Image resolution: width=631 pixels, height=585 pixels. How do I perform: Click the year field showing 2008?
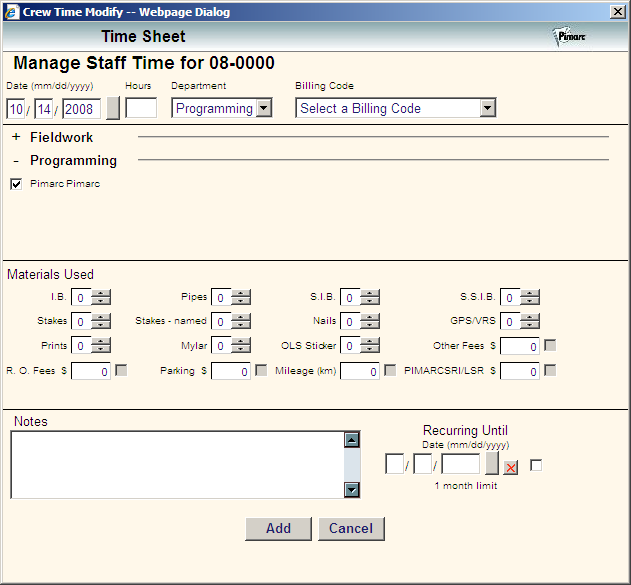click(x=81, y=109)
